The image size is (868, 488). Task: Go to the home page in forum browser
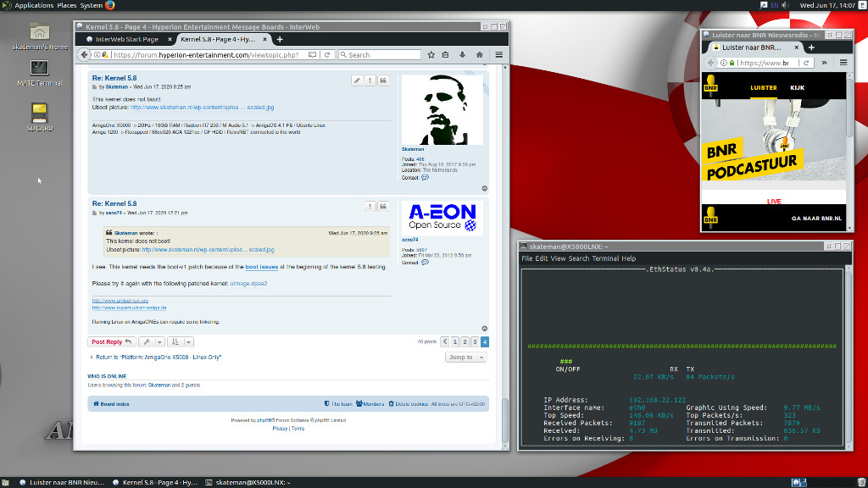click(x=480, y=55)
